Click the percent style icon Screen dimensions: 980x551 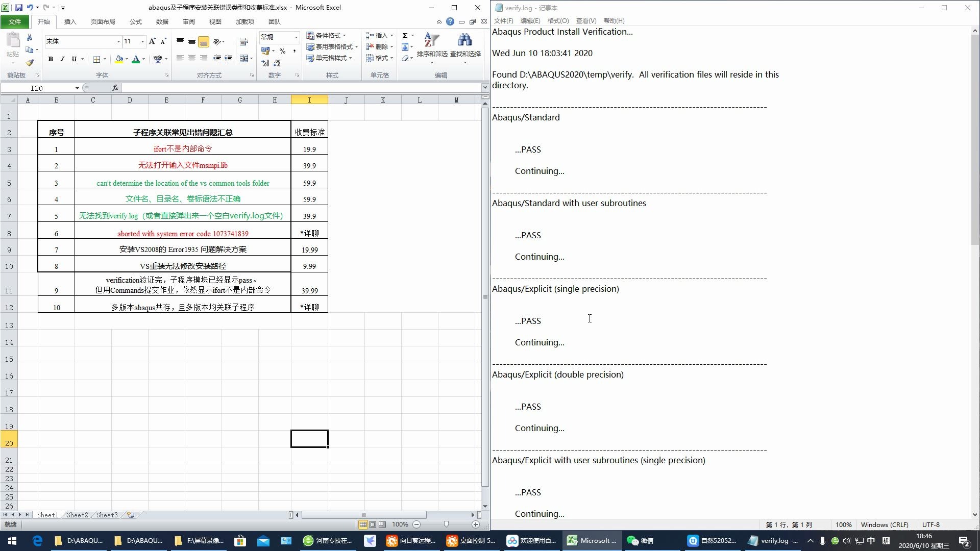pyautogui.click(x=282, y=51)
